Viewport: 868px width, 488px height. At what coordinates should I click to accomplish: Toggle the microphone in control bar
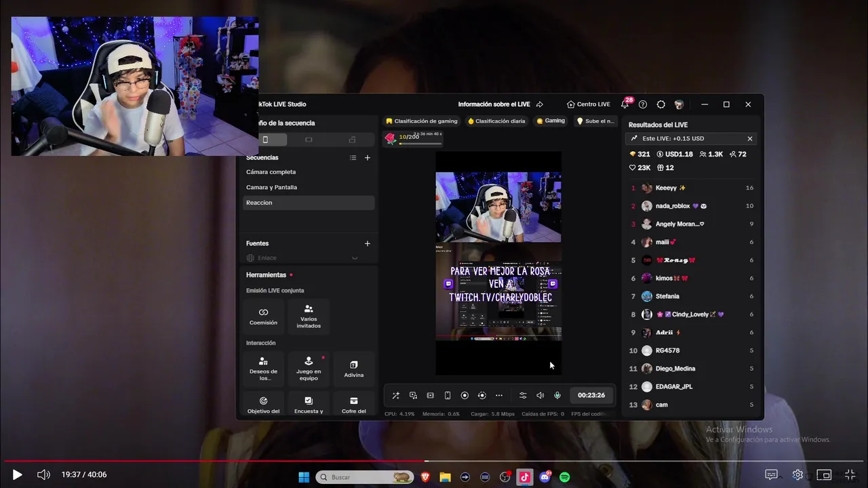557,395
